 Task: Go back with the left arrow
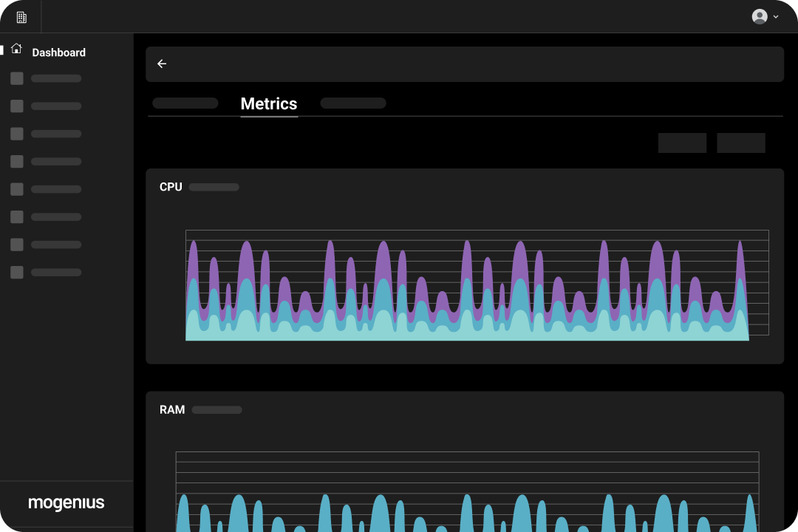[x=162, y=64]
